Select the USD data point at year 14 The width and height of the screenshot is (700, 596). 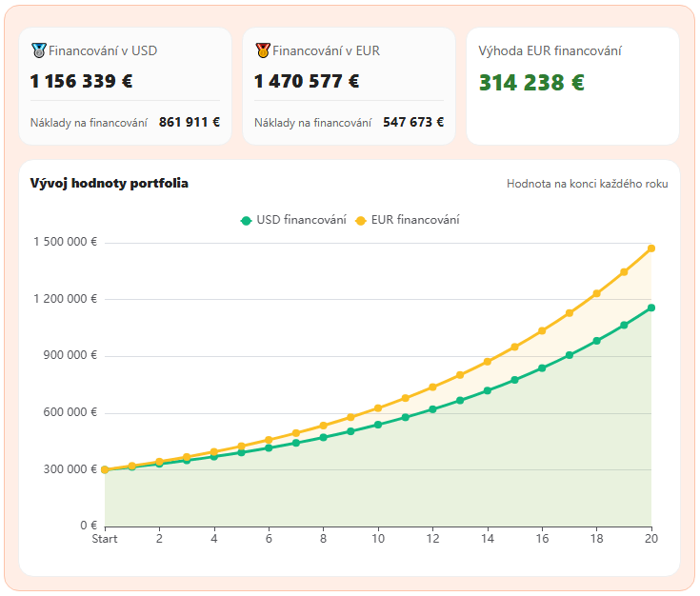coord(488,390)
